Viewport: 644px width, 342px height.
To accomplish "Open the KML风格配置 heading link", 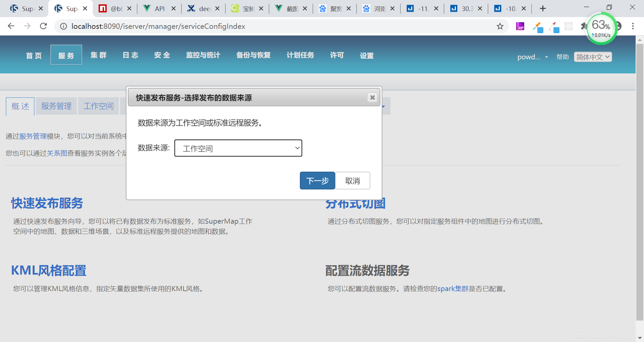I will click(49, 271).
